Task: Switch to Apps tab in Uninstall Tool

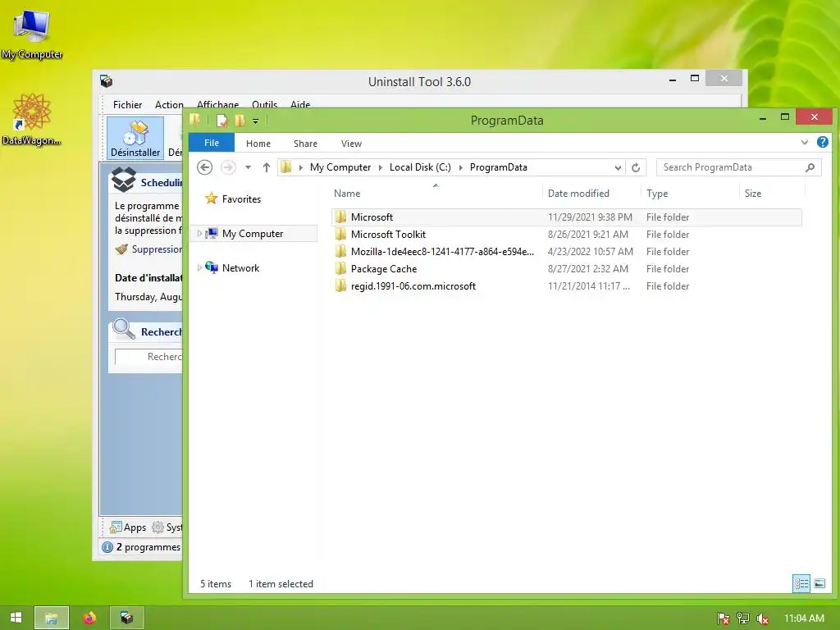Action: tap(127, 527)
